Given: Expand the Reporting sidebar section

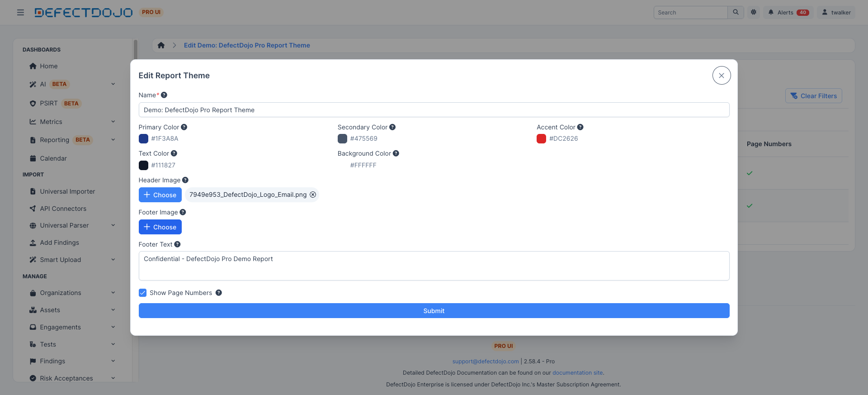Looking at the screenshot, I should click(113, 140).
